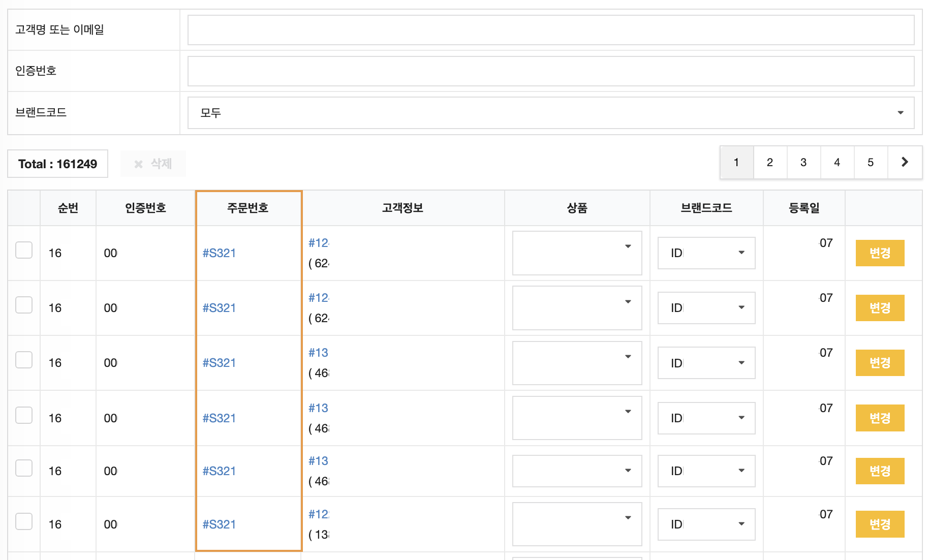Tick the checkbox in the first table row

24,250
